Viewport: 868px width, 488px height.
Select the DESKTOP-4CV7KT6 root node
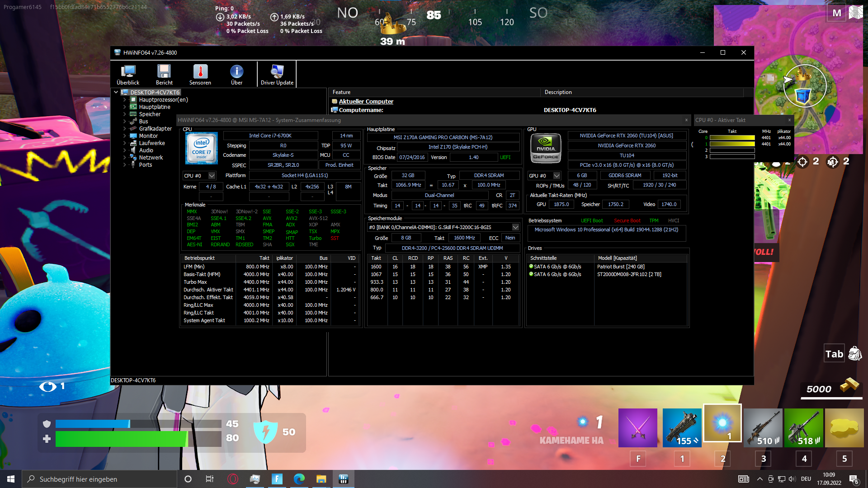tap(155, 93)
